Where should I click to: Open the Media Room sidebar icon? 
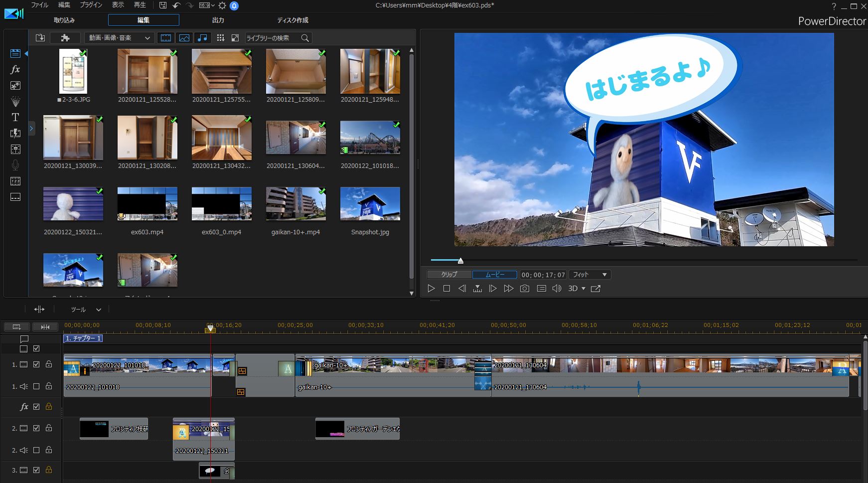tap(15, 53)
